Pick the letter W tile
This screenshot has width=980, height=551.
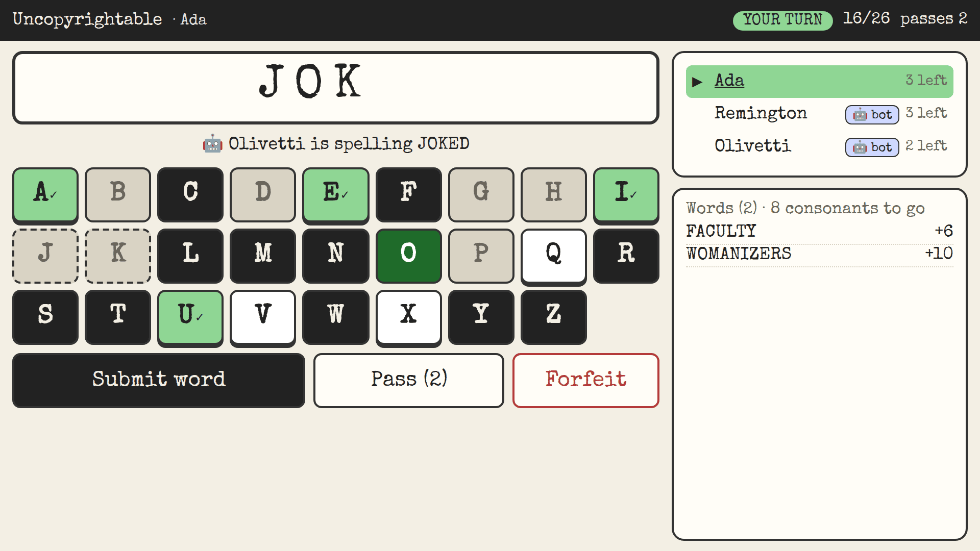coord(336,317)
